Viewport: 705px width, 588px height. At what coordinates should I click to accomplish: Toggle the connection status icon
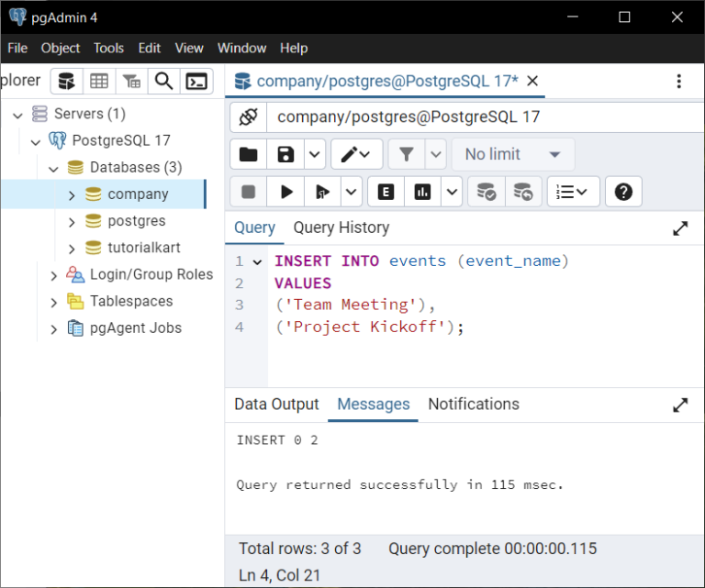coord(248,116)
